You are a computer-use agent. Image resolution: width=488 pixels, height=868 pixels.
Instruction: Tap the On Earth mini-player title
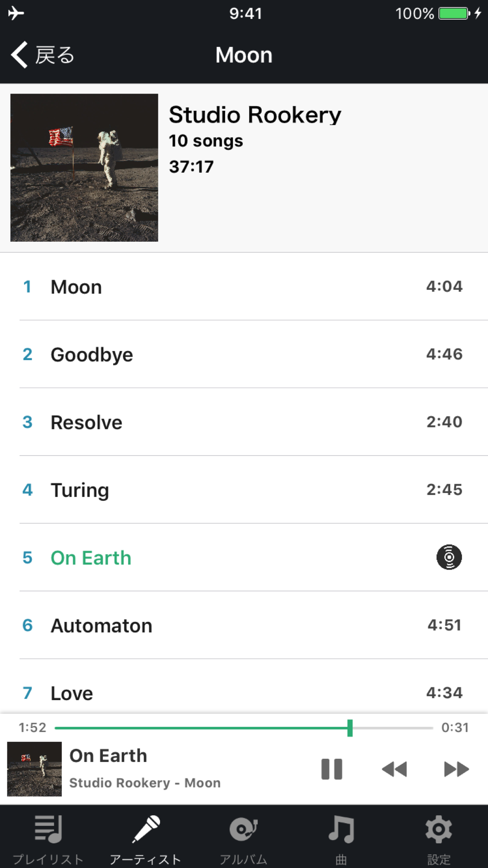pos(108,756)
